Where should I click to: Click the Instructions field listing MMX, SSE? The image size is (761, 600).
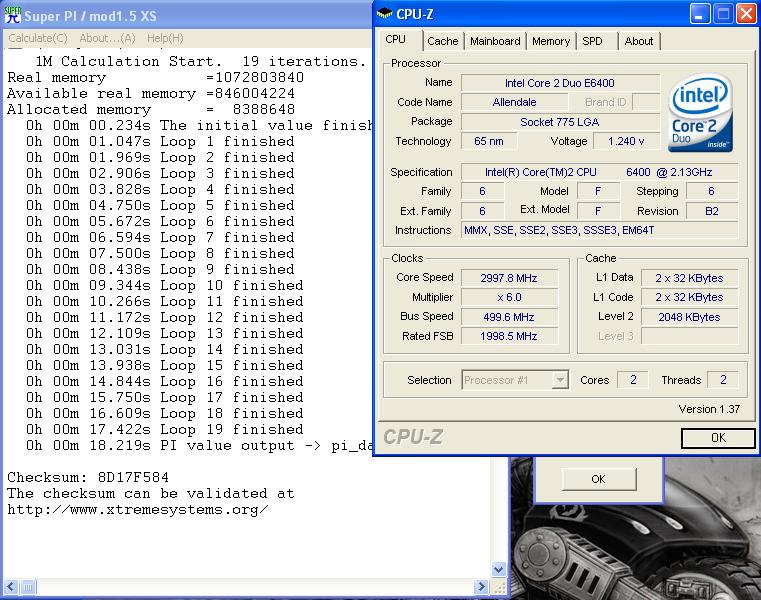click(x=599, y=230)
